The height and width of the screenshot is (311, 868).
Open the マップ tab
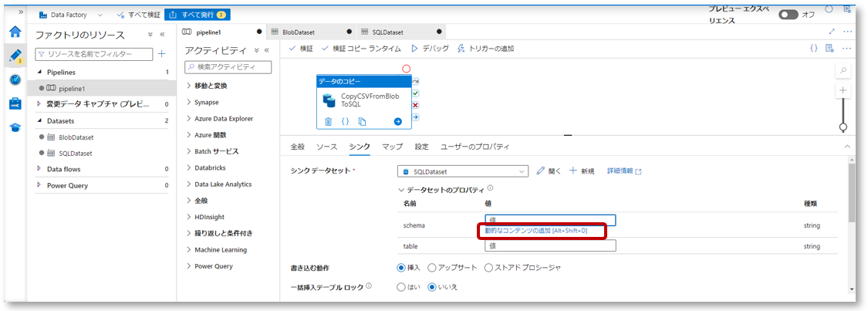pos(392,147)
